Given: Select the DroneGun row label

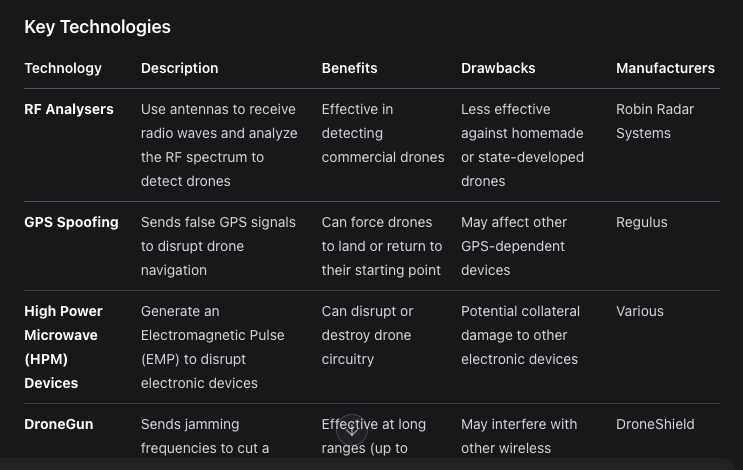Looking at the screenshot, I should [59, 424].
